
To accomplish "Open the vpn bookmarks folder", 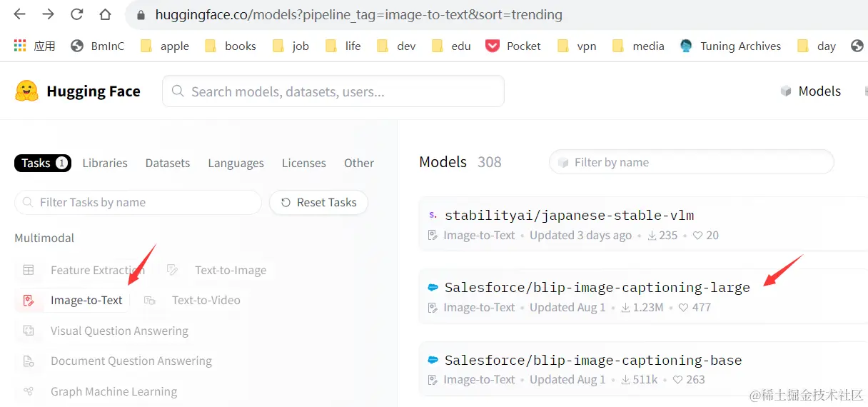I will tap(577, 46).
